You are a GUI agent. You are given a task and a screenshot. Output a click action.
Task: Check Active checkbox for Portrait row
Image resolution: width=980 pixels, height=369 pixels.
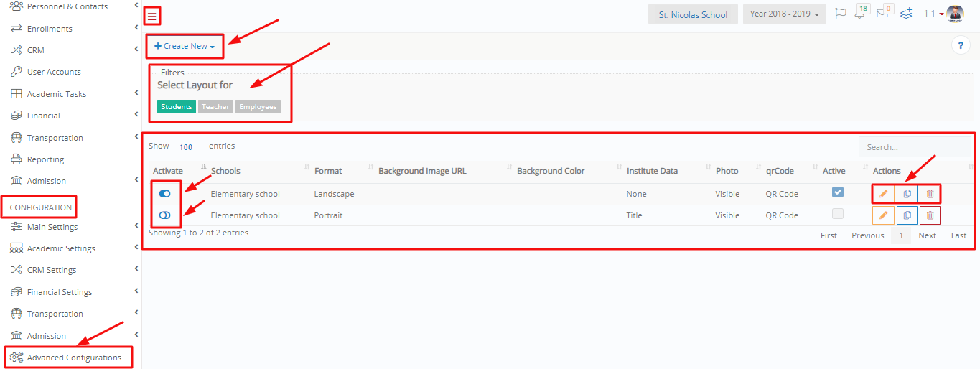tap(837, 213)
